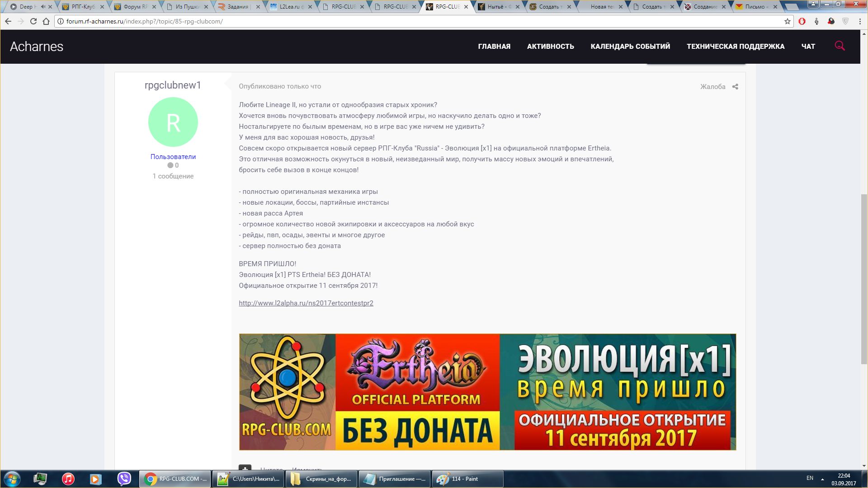
Task: Switch to the Задания browser tab
Action: tap(238, 7)
